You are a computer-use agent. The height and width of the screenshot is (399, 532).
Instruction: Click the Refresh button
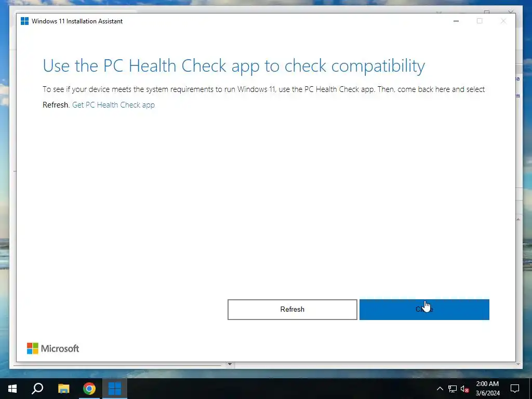(x=292, y=310)
